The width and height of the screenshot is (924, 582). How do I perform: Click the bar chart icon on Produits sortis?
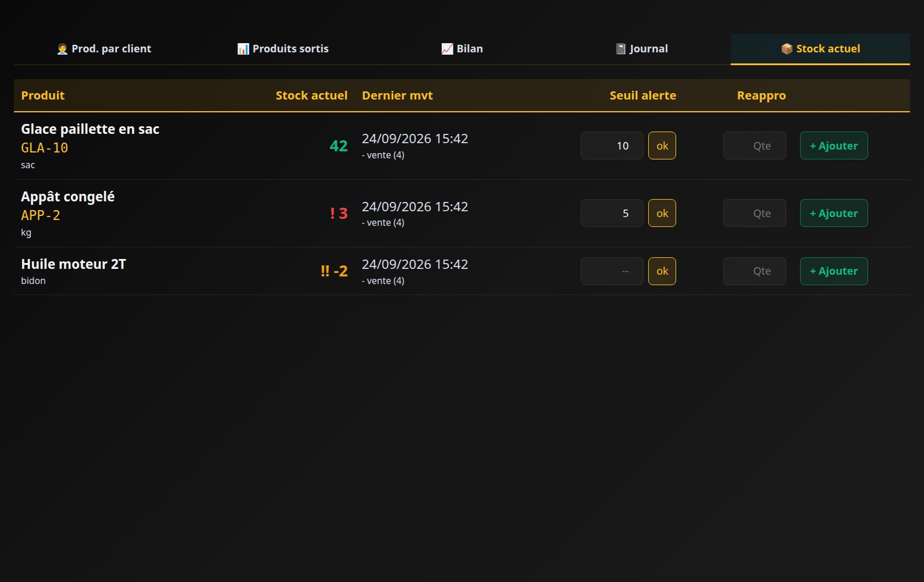[x=243, y=49]
